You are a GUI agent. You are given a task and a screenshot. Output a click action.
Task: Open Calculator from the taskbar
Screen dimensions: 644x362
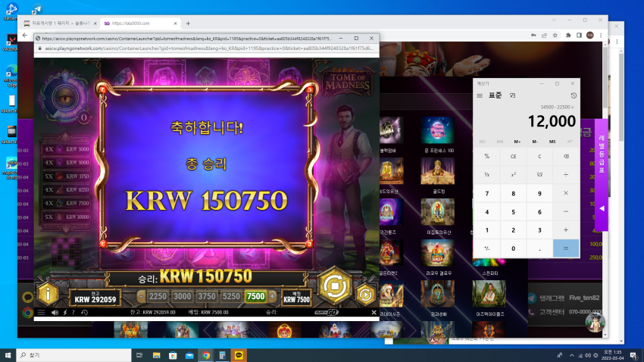222,355
